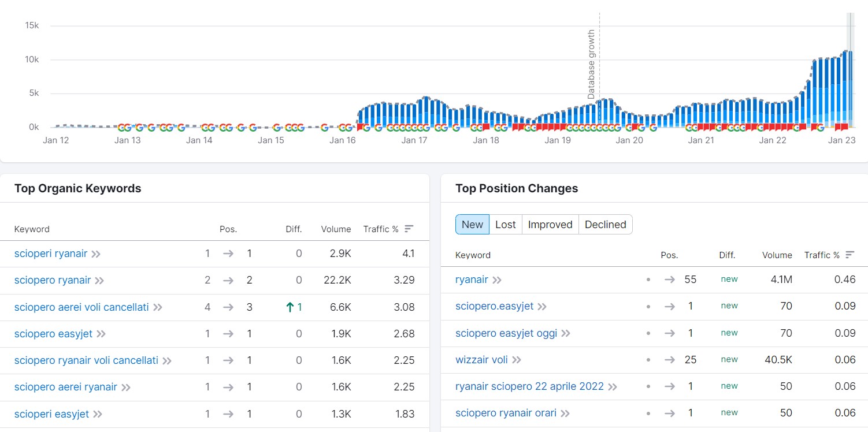The image size is (868, 432).
Task: Open the Declined tab
Action: 606,225
